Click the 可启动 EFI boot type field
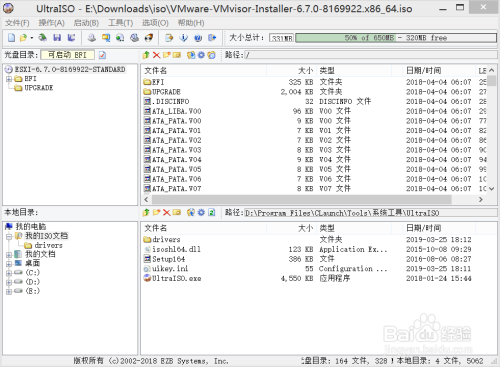This screenshot has width=500, height=367. pyautogui.click(x=67, y=55)
